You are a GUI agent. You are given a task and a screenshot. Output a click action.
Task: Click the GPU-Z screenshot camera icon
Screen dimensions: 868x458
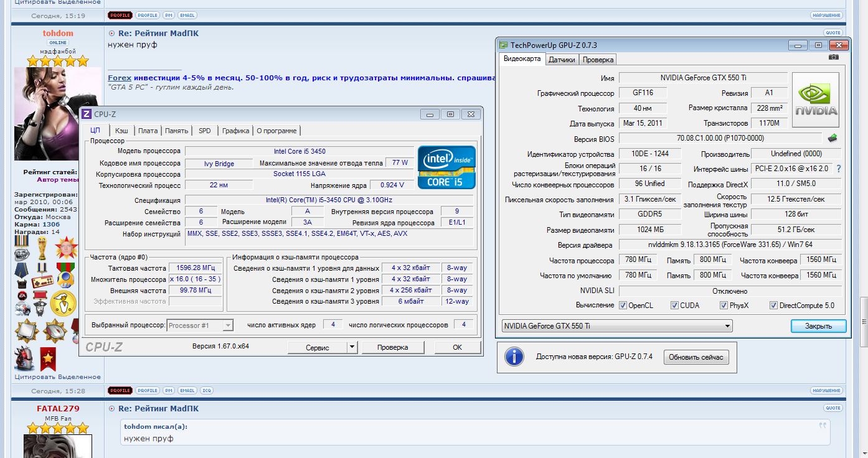[833, 57]
